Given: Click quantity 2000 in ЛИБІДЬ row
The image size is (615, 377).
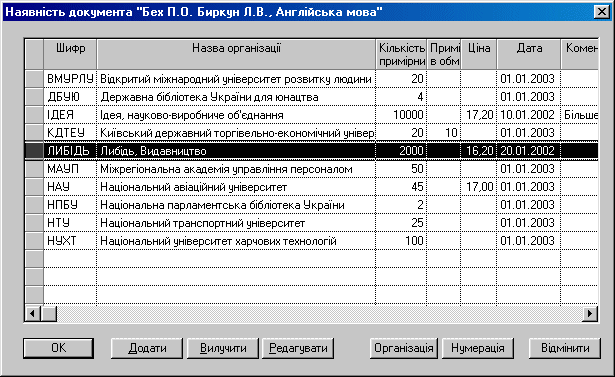Looking at the screenshot, I should coord(401,151).
